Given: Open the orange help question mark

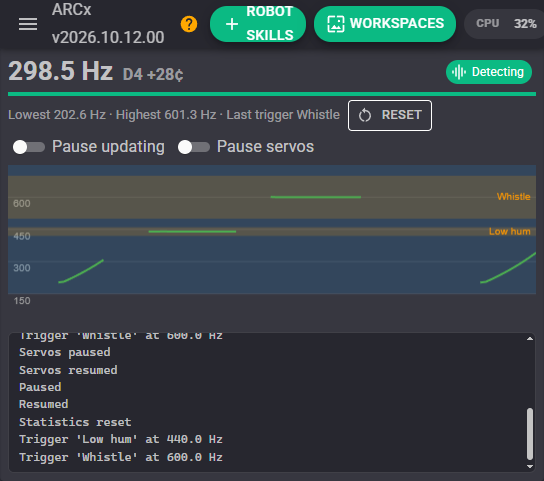Looking at the screenshot, I should (189, 24).
